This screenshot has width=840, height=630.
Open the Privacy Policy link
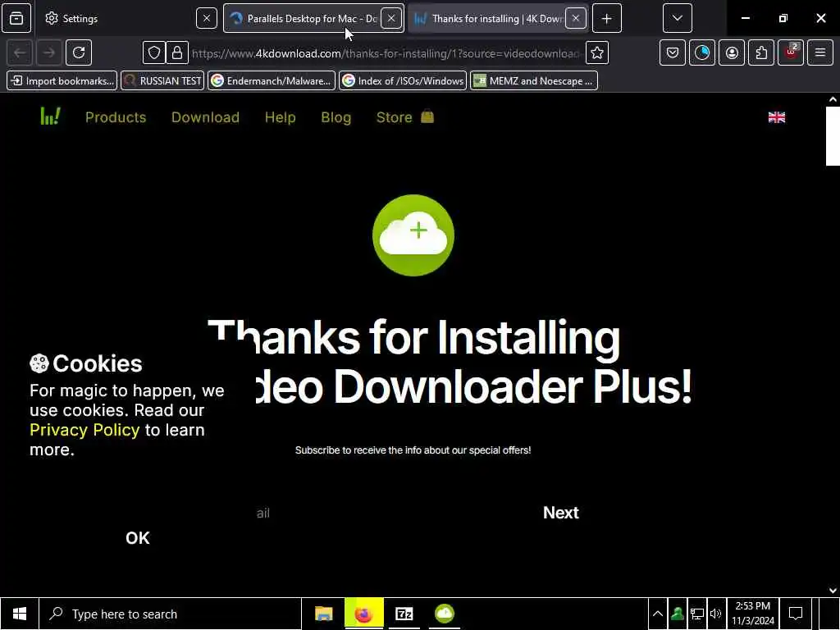[x=84, y=430]
